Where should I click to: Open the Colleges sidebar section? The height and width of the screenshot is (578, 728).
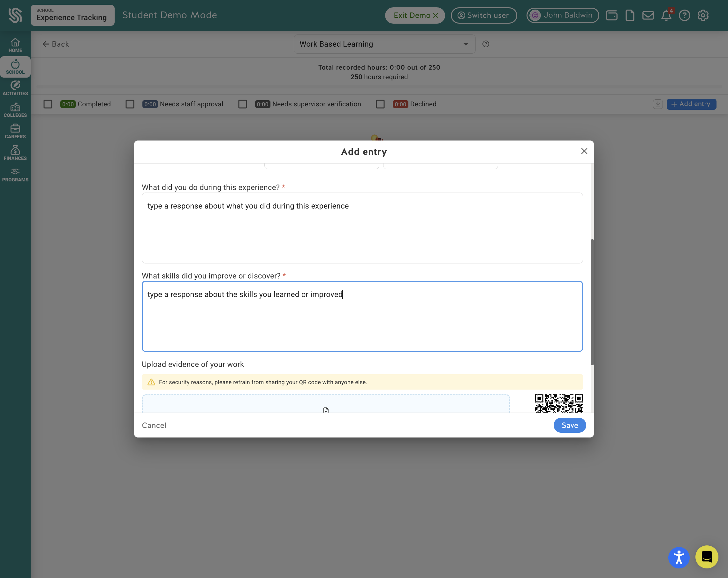[15, 110]
